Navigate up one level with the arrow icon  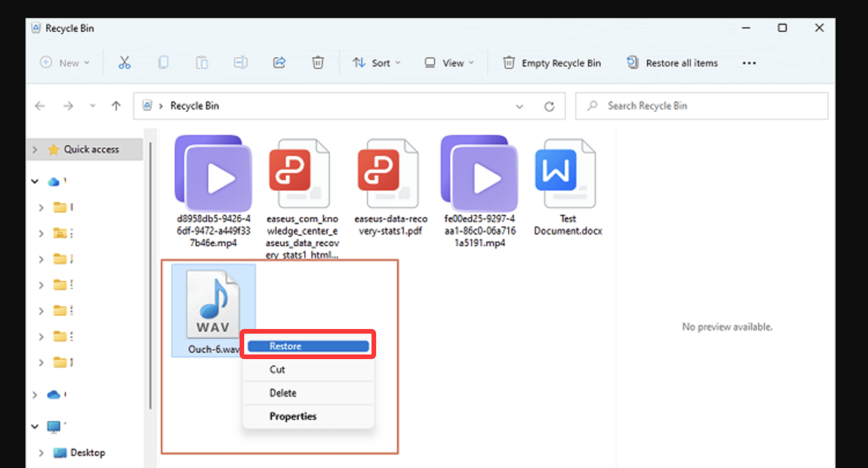[x=116, y=105]
